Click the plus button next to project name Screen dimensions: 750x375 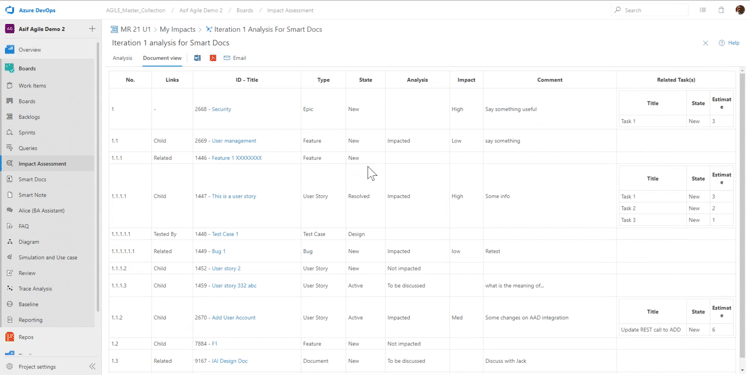[x=92, y=29]
